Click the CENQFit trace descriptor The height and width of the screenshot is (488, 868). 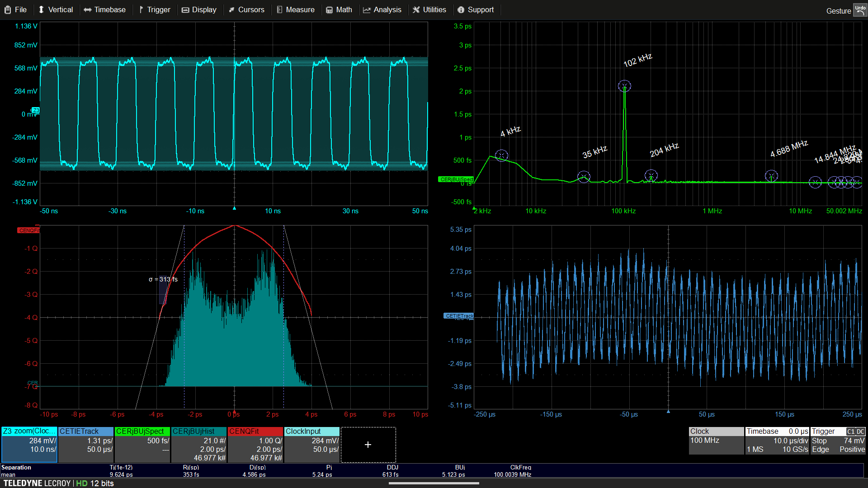point(255,444)
